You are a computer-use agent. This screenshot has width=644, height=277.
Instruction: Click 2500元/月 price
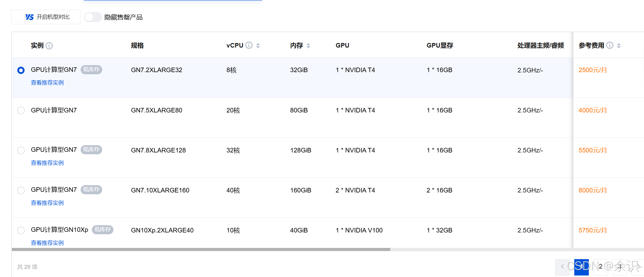point(592,70)
